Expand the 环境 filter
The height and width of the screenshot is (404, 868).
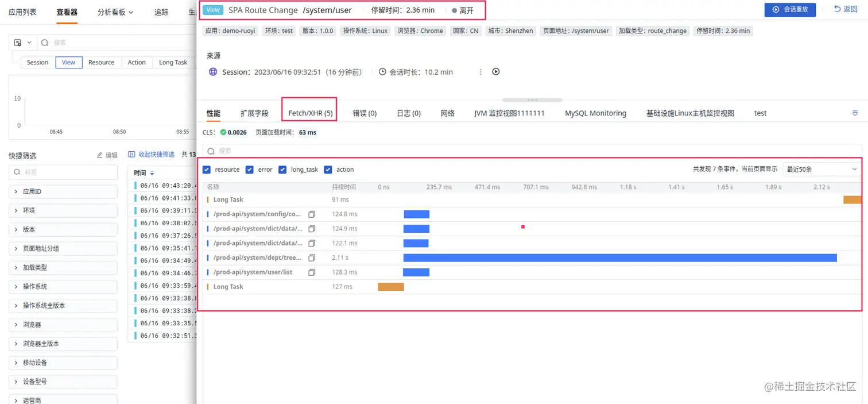coord(63,210)
